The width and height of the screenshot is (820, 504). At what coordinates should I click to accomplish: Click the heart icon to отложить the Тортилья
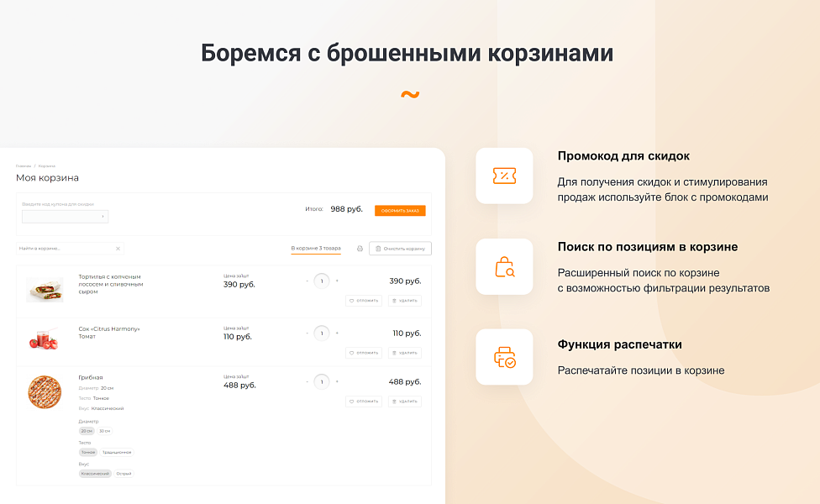352,300
